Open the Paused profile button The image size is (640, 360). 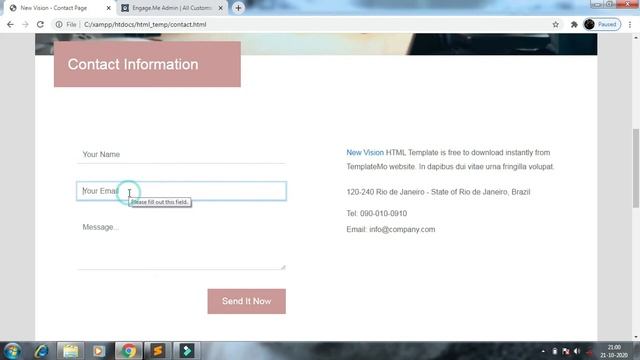click(602, 24)
